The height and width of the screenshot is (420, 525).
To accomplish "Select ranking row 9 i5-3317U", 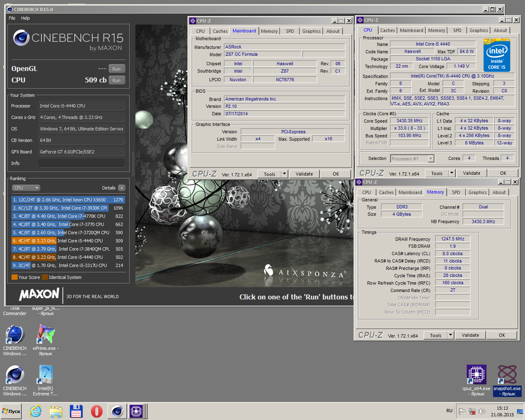I will click(68, 265).
